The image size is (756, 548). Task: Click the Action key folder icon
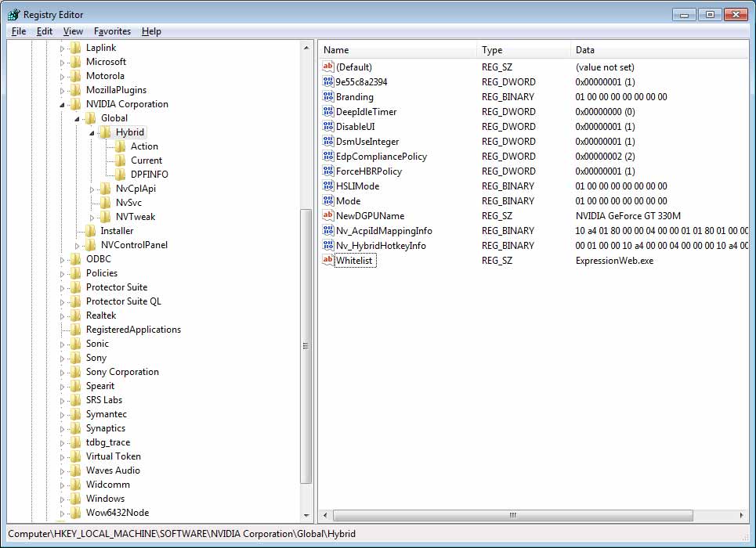tap(120, 146)
